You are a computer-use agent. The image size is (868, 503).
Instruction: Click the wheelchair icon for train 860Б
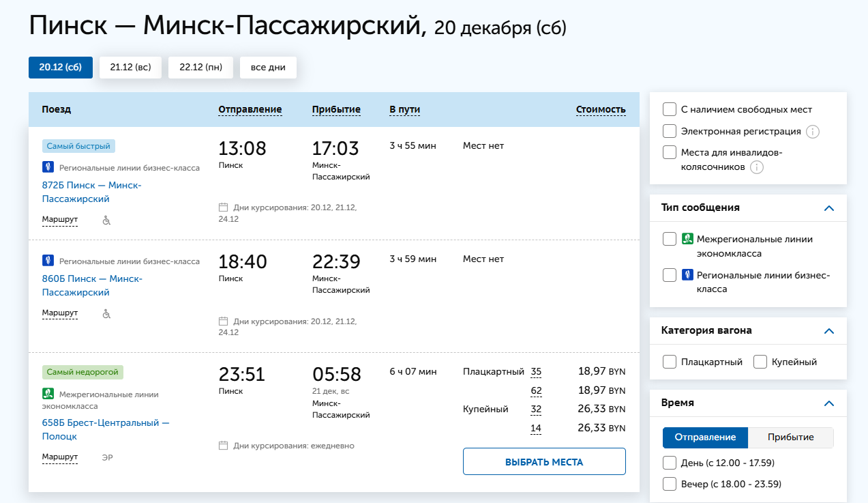pos(106,314)
